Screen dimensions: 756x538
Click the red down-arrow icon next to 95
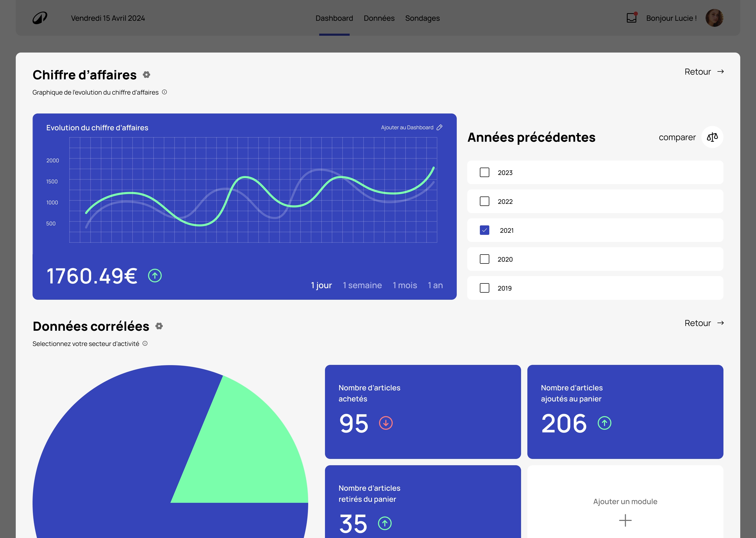pyautogui.click(x=386, y=423)
